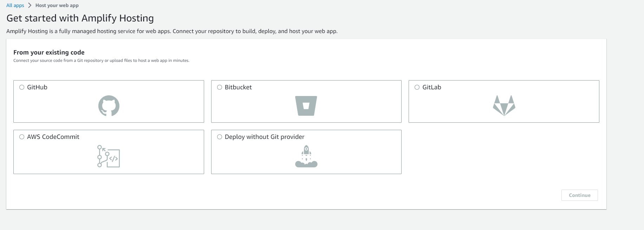The image size is (644, 230).
Task: Click the AWS CodeCommit branch icon
Action: (x=109, y=156)
